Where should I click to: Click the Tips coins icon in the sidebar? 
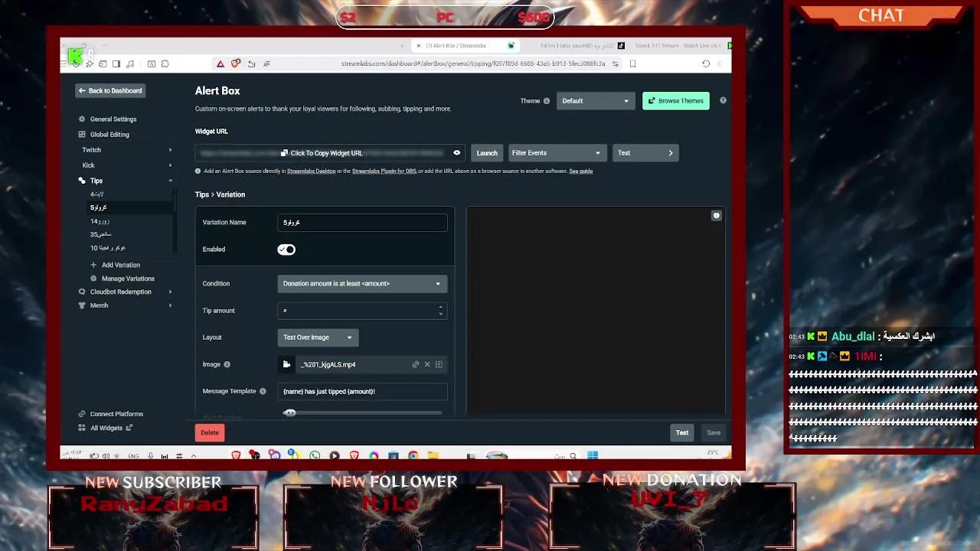click(x=82, y=181)
